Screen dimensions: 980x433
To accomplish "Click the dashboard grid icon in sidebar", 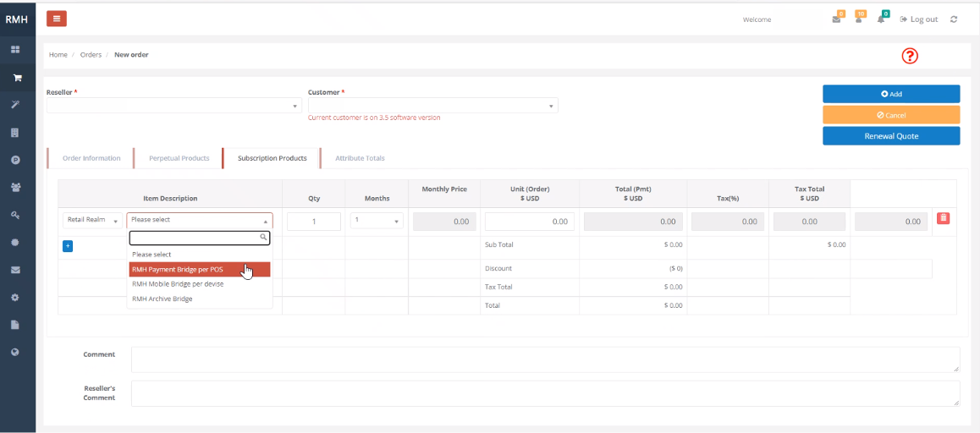I will (16, 50).
